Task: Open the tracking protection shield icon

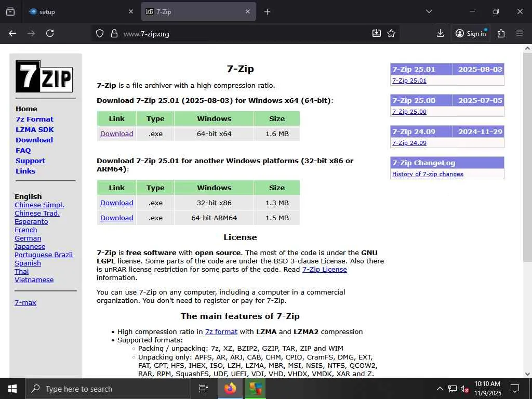Action: 99,33
